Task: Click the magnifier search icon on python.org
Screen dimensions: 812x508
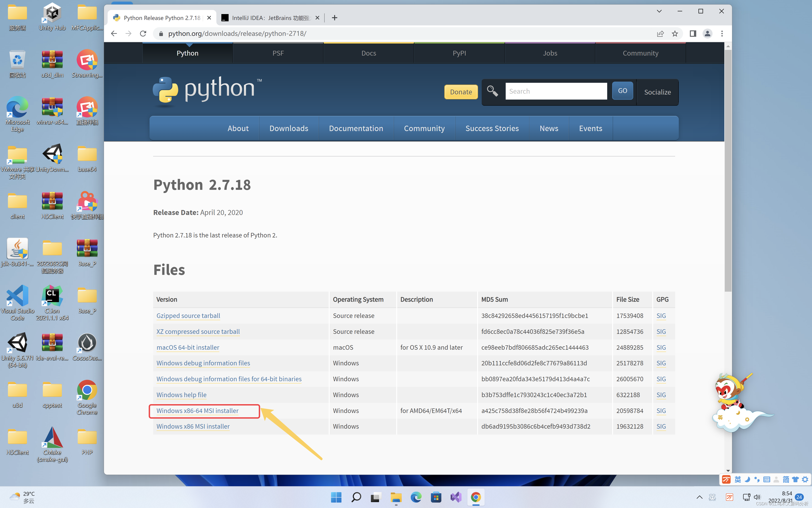Action: [x=492, y=91]
